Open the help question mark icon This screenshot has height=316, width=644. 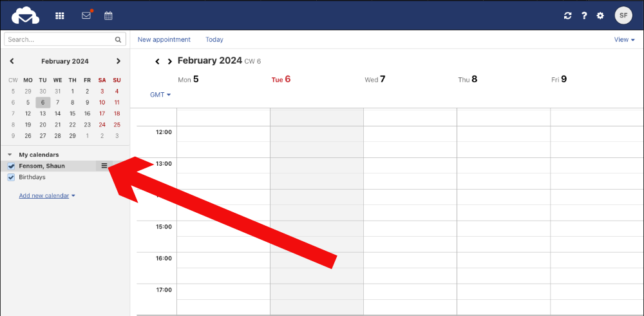coord(584,15)
